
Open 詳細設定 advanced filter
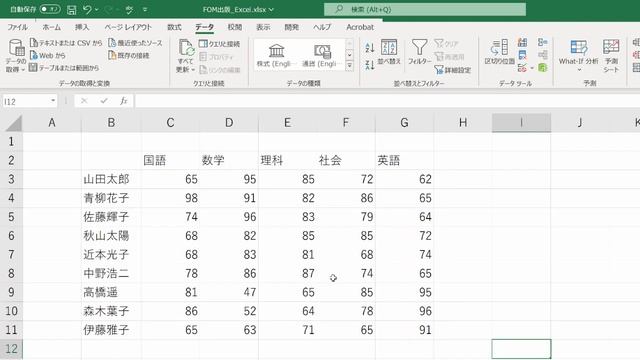453,70
